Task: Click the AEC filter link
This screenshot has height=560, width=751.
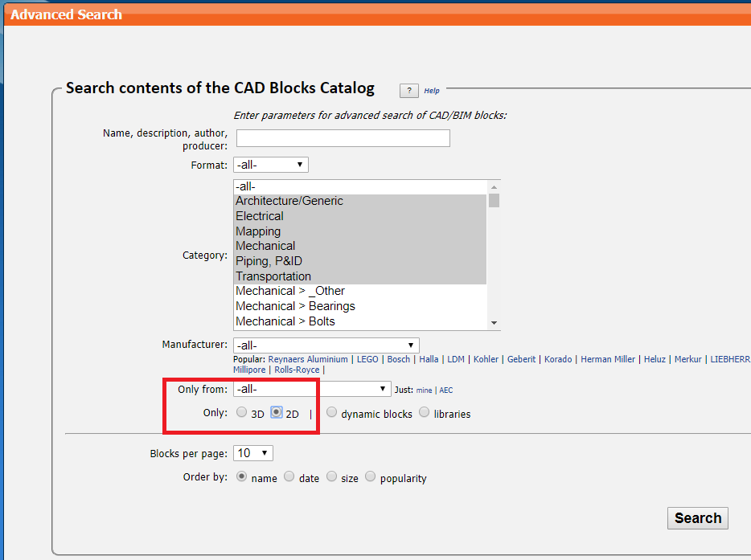Action: 446,390
